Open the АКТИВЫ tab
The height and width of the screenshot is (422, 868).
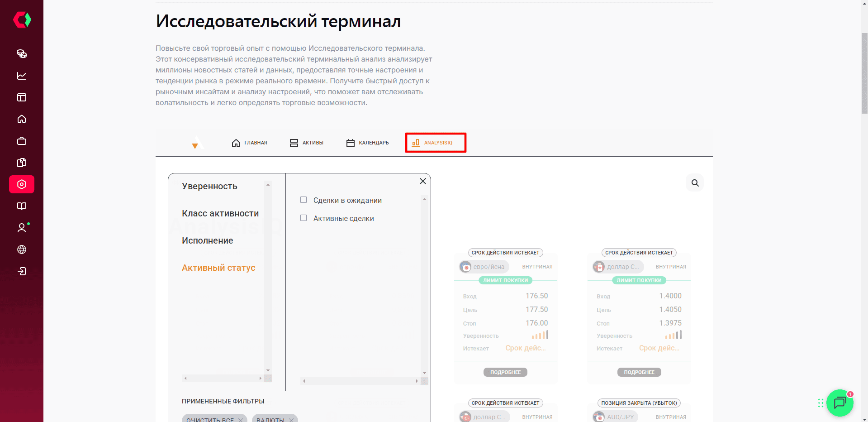click(306, 143)
